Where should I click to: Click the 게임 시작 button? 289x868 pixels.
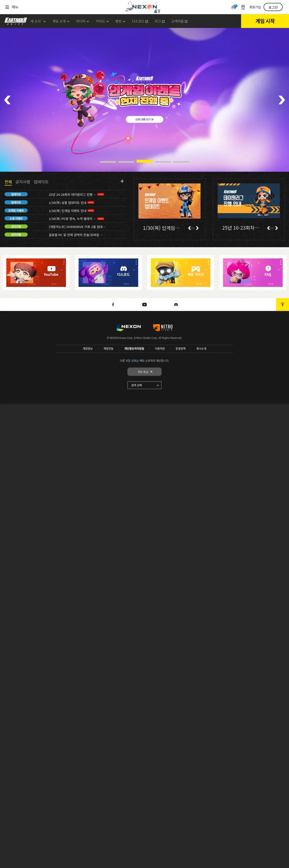265,21
